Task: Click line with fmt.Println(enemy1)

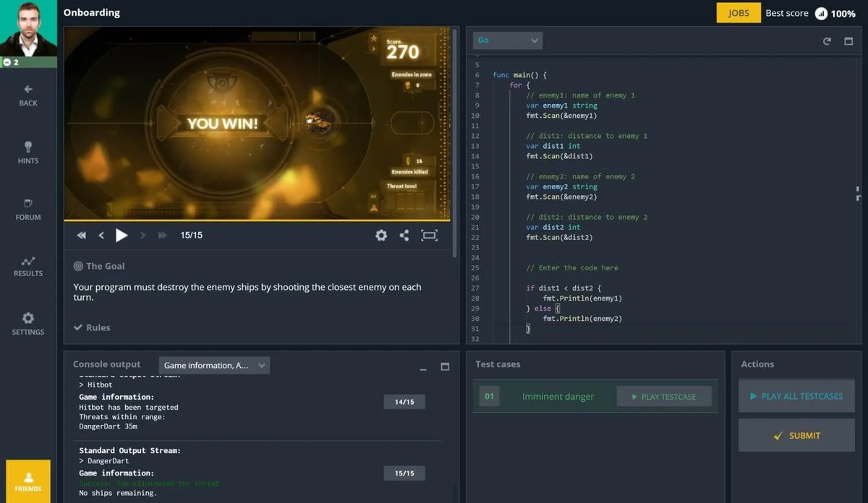Action: click(582, 298)
